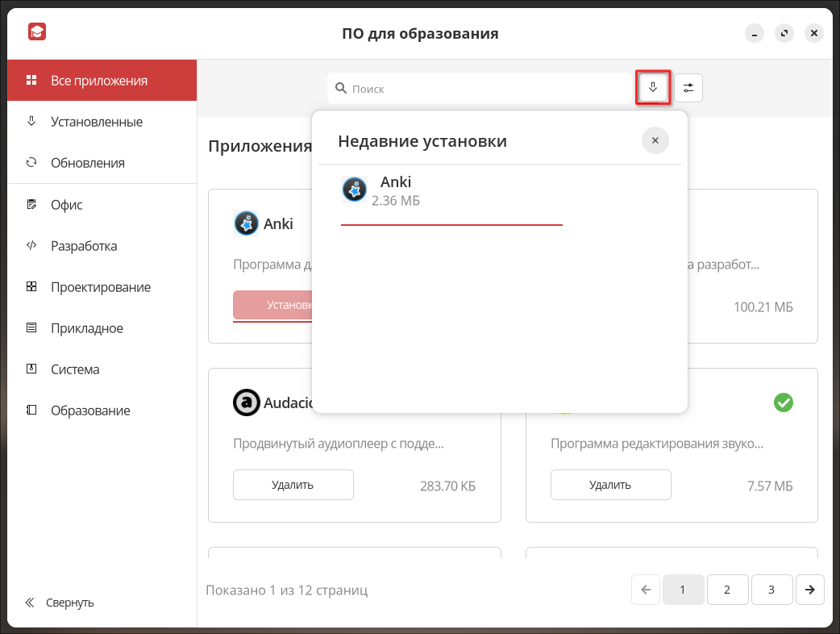This screenshot has height=634, width=840.
Task: Open the filter settings icon
Action: pos(688,88)
